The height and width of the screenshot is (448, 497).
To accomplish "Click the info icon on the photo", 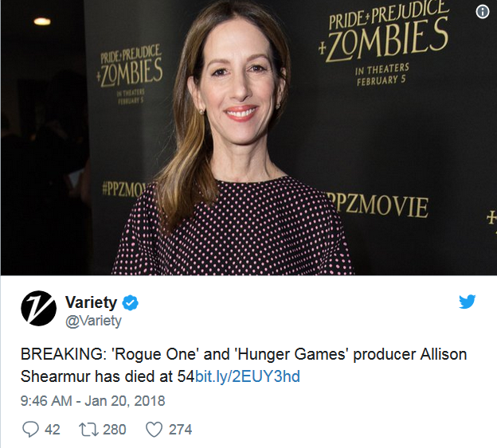I will coord(482,12).
